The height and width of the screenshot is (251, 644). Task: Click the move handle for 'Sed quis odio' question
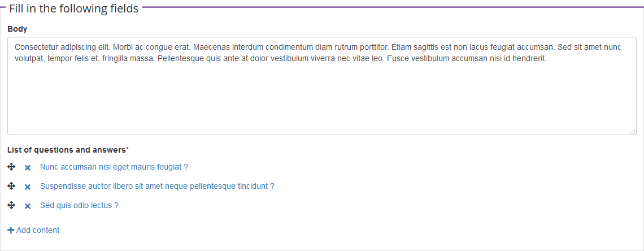click(11, 206)
